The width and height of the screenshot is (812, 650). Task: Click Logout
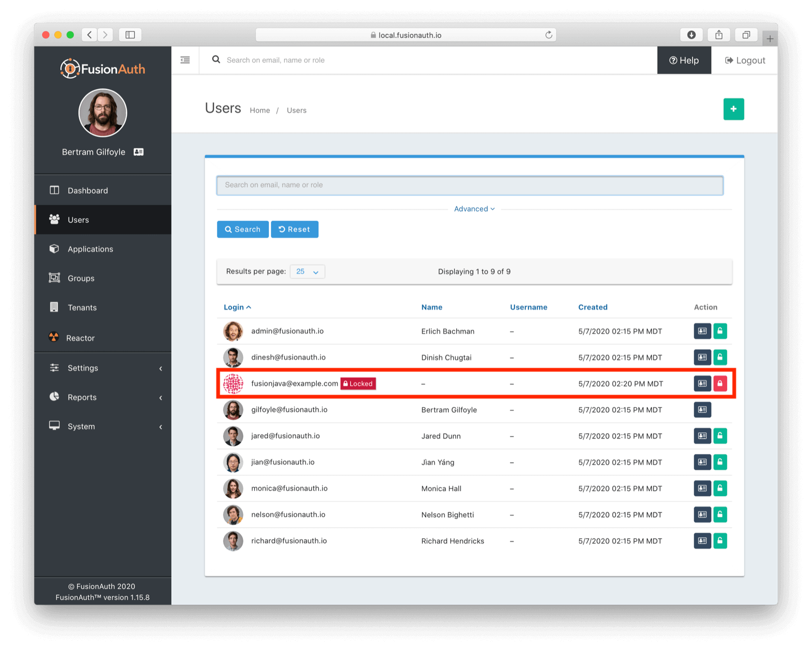(x=745, y=60)
